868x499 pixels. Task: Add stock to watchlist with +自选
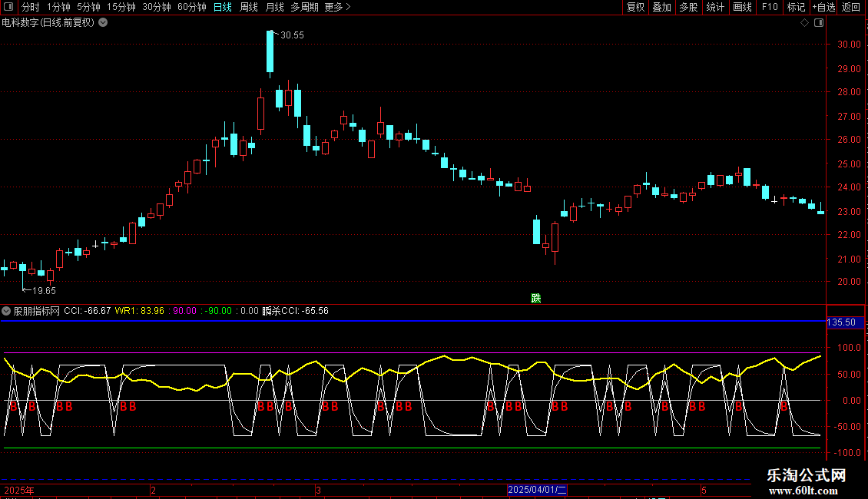pyautogui.click(x=823, y=8)
